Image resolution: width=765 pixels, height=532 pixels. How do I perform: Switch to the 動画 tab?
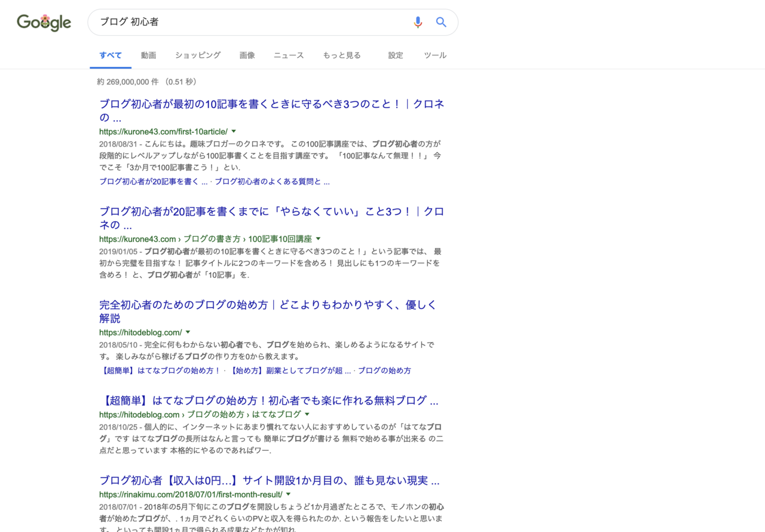(148, 55)
